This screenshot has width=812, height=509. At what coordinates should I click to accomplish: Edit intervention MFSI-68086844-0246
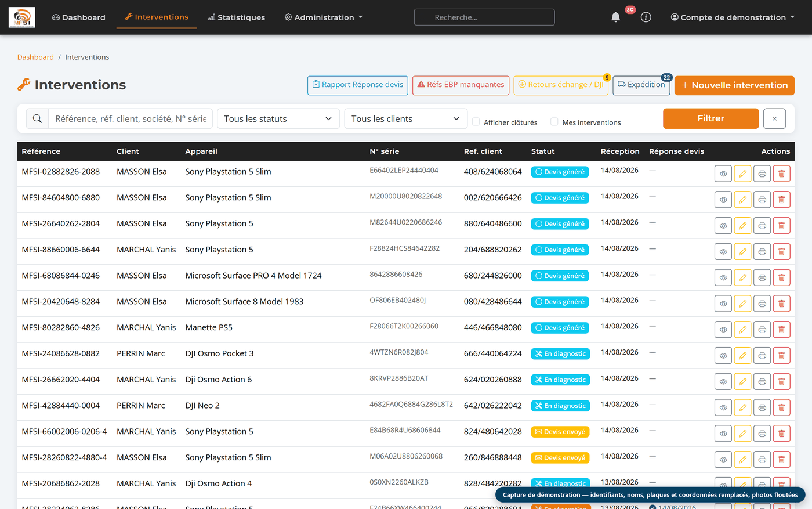coord(742,277)
